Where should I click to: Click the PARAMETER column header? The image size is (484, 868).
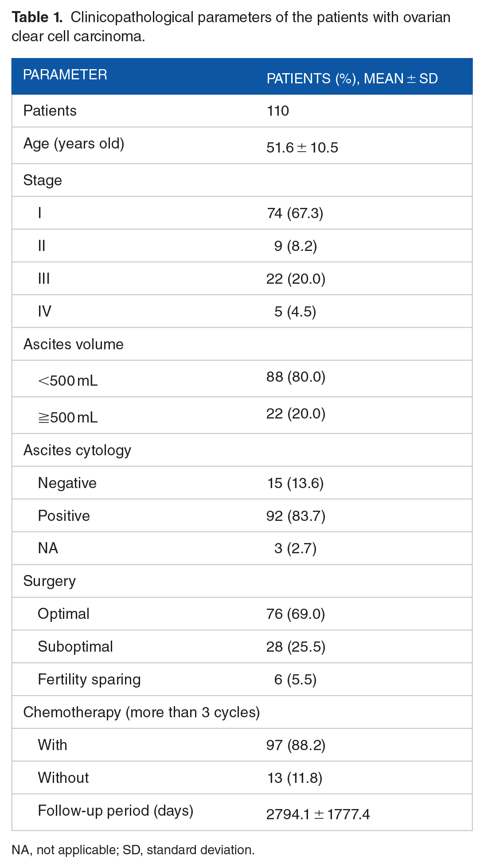pos(65,74)
